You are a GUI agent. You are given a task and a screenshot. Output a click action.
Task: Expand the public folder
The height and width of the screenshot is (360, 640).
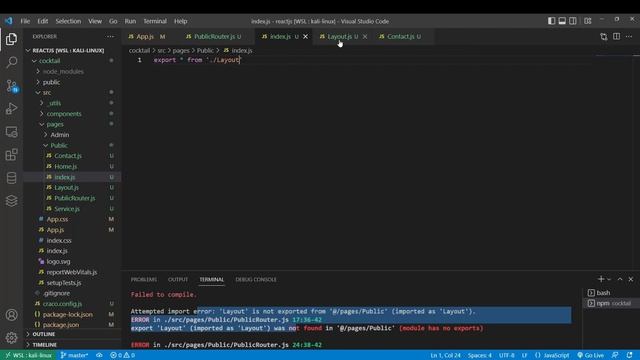(51, 82)
